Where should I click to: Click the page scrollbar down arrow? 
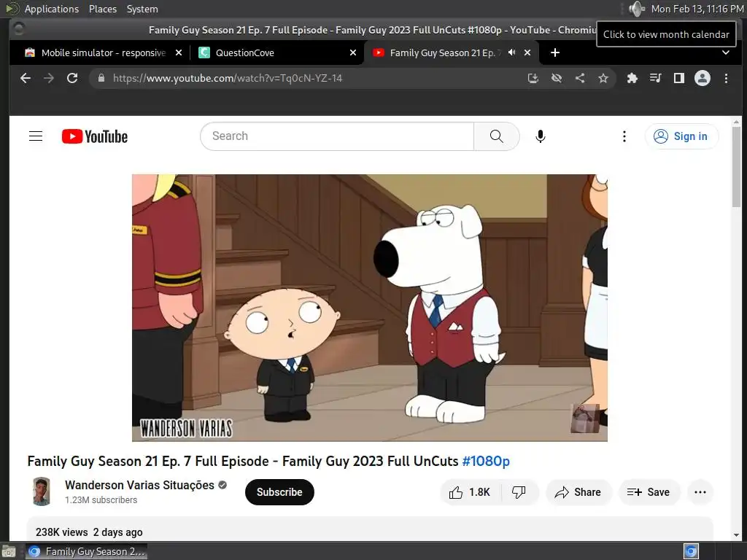[737, 535]
